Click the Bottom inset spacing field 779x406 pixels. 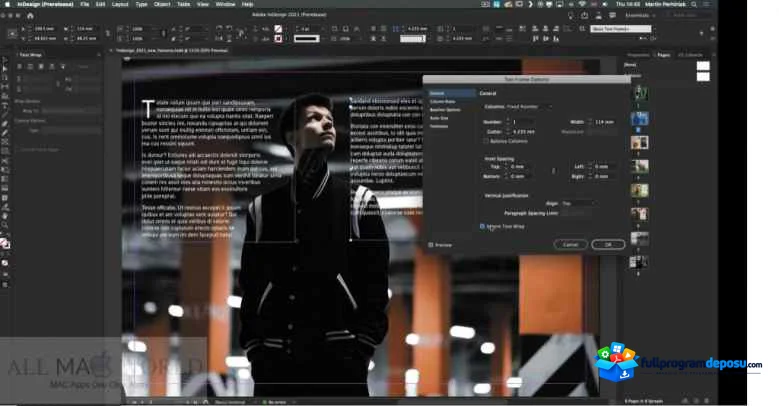[522, 176]
